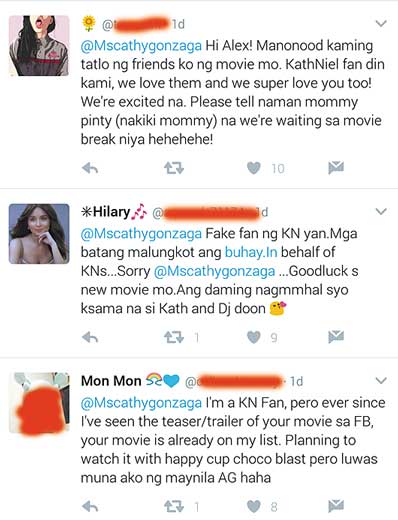Reply to the Hi Alex tweet
Screen dimensions: 398x520
coord(90,168)
